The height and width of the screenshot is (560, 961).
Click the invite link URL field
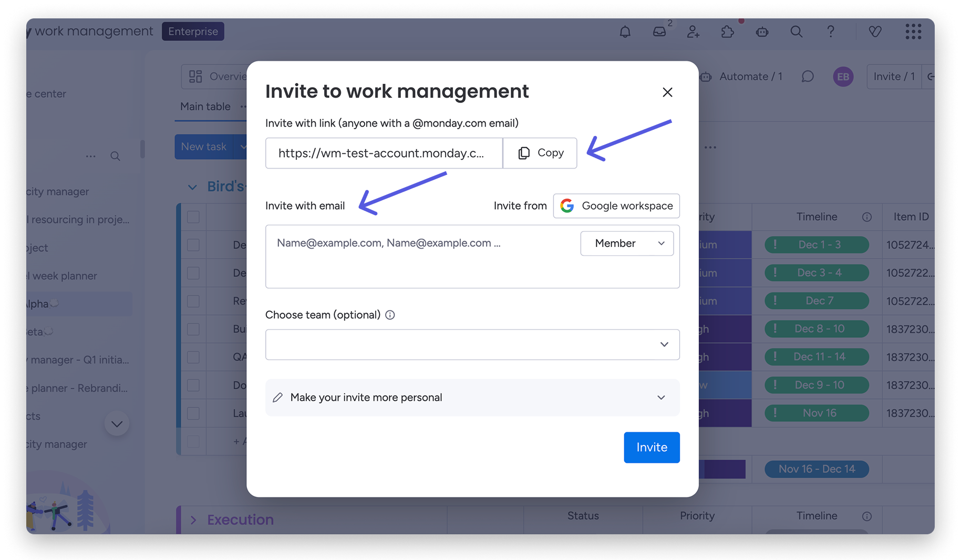click(x=384, y=153)
